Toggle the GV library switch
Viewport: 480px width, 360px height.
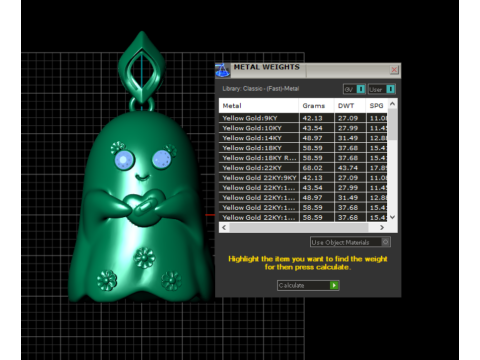(354, 89)
